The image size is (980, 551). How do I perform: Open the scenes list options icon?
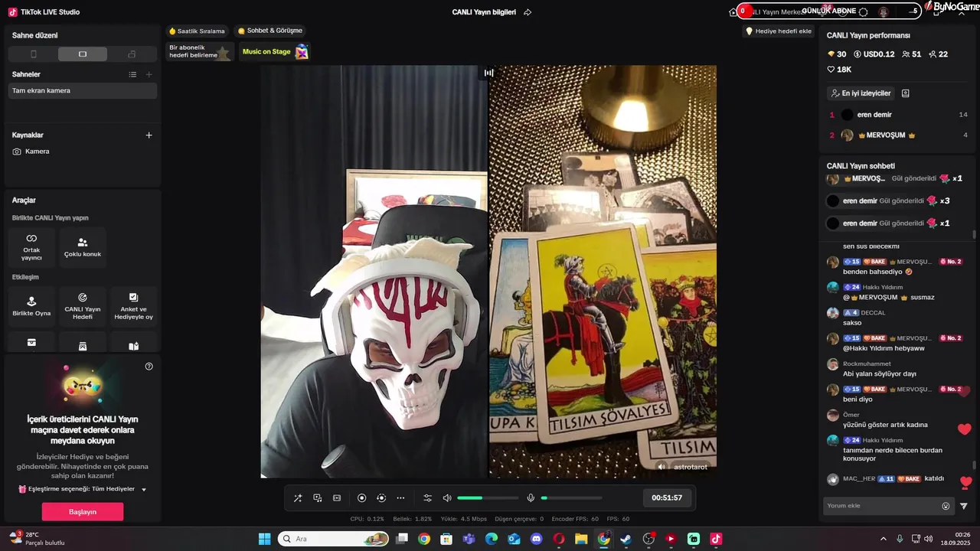tap(132, 74)
